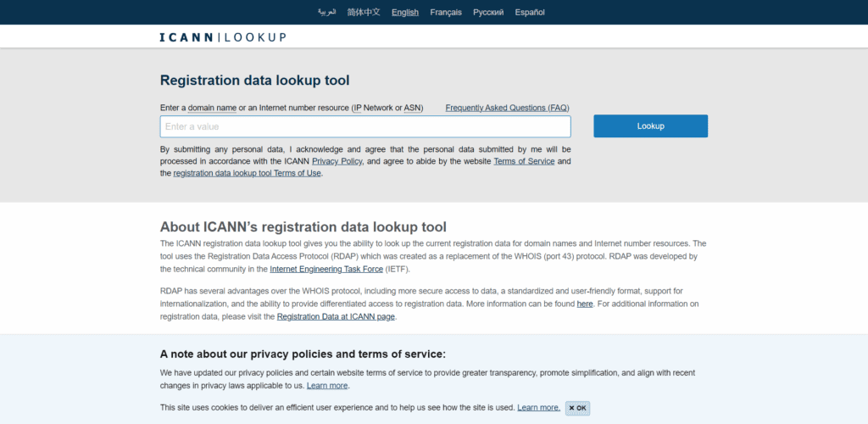Click the 'domain name' underlined term

(212, 108)
